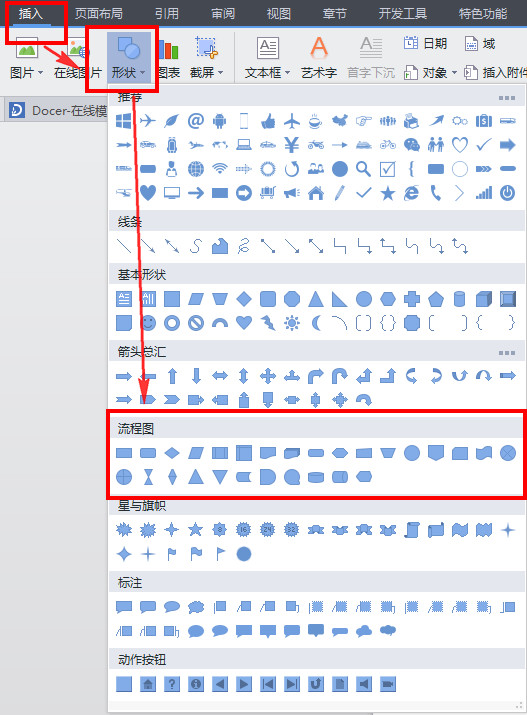Viewport: 527px width, 715px height.
Task: Choose the five-point star in stars and banners
Action: click(x=196, y=529)
